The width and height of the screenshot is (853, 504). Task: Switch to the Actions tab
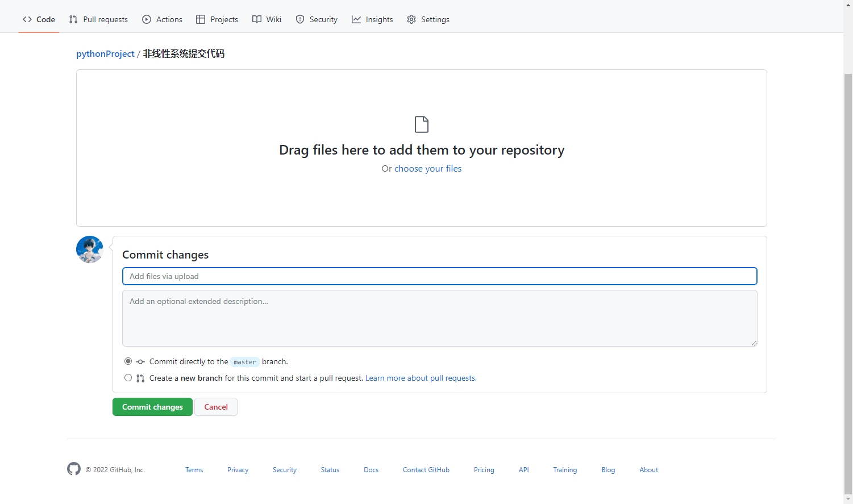162,19
